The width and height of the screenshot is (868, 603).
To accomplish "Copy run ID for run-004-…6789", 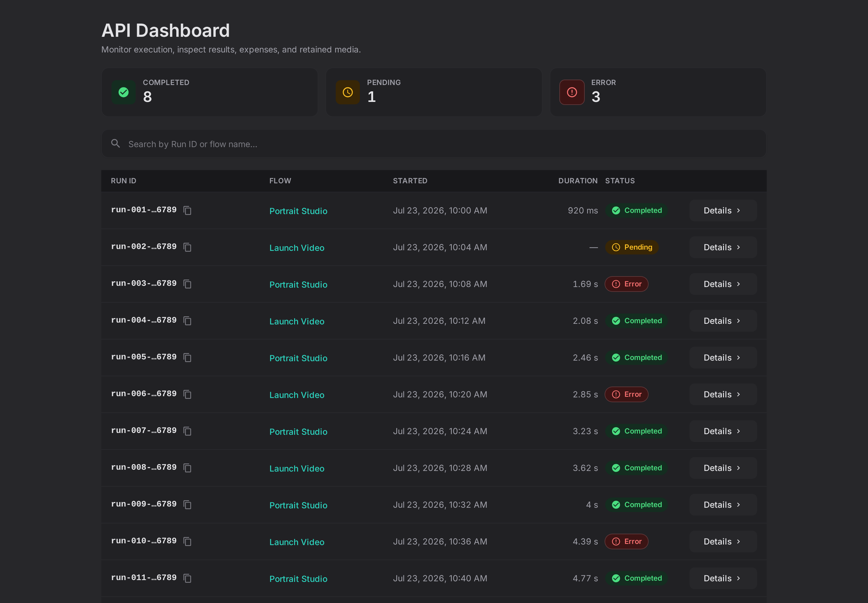I will click(x=187, y=321).
